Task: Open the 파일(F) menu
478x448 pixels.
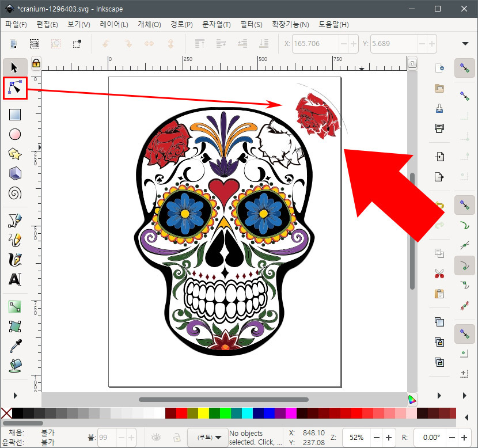Action: tap(16, 24)
